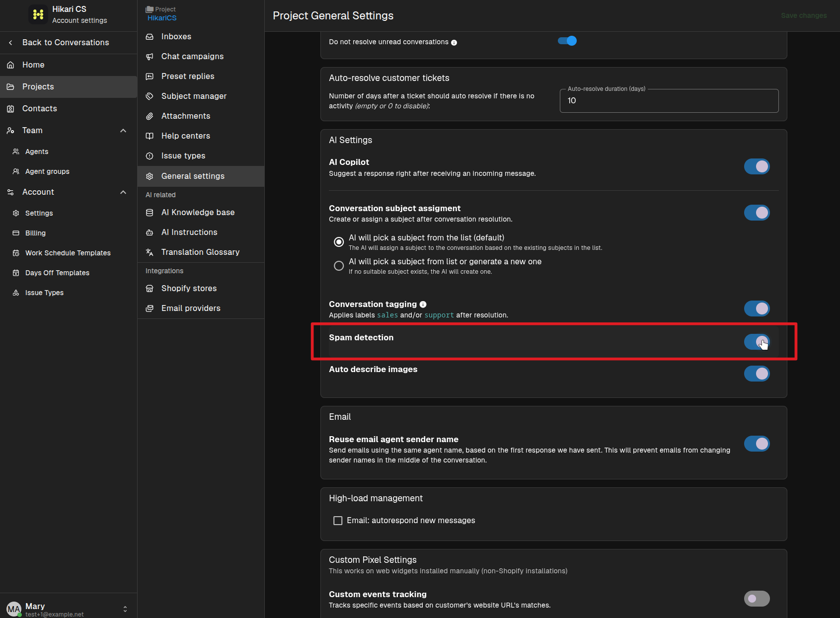The height and width of the screenshot is (618, 840).
Task: Click the Translation Glossary icon
Action: (x=150, y=252)
